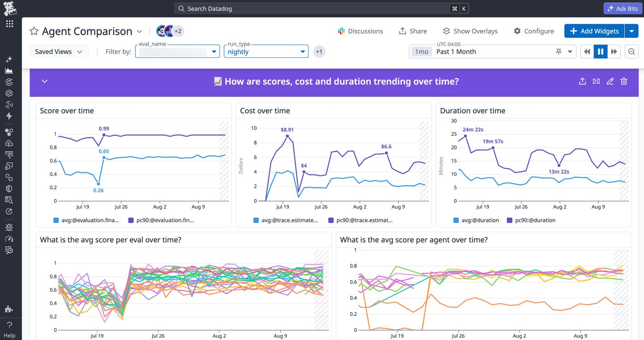Screen dimensions: 644x340
Task: Click the Duration over time widget title
Action: click(472, 111)
